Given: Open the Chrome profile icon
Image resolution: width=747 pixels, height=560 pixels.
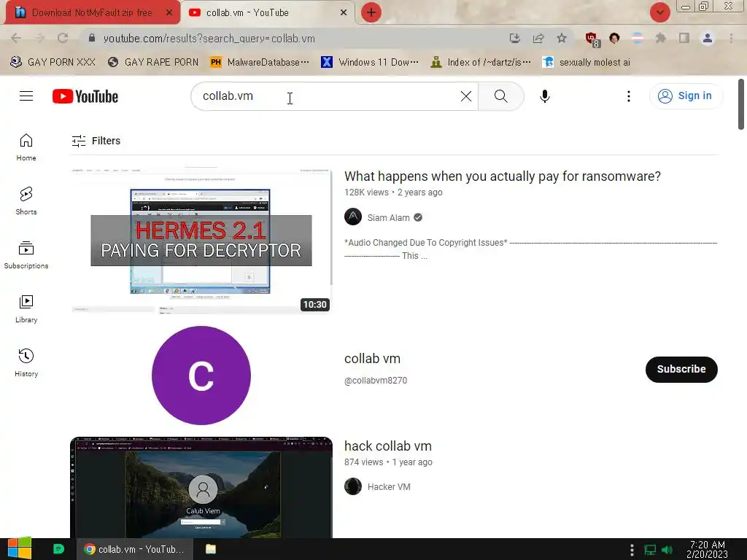Looking at the screenshot, I should point(708,38).
